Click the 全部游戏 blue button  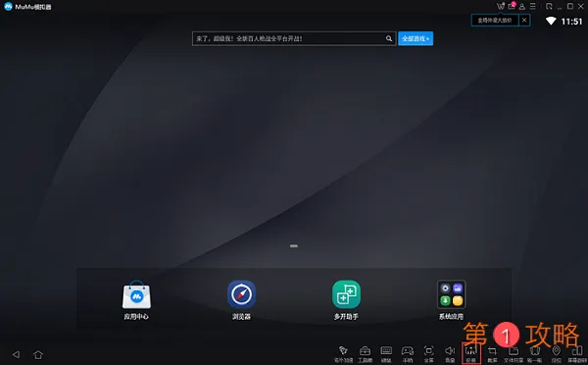(416, 38)
